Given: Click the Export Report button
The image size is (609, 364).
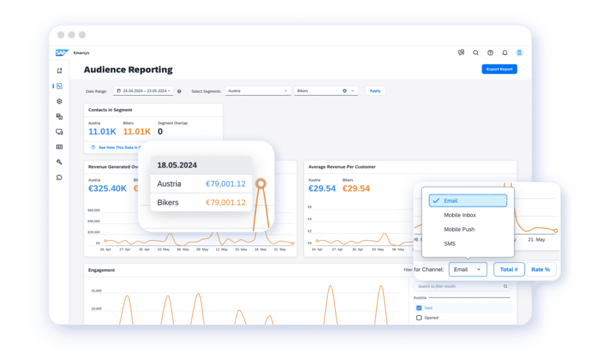Looking at the screenshot, I should coord(500,69).
